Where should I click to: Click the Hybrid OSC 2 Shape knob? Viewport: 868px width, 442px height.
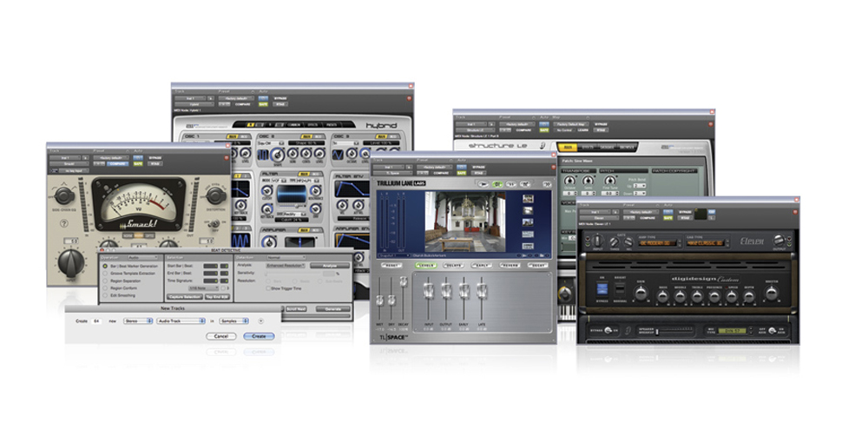click(x=277, y=155)
